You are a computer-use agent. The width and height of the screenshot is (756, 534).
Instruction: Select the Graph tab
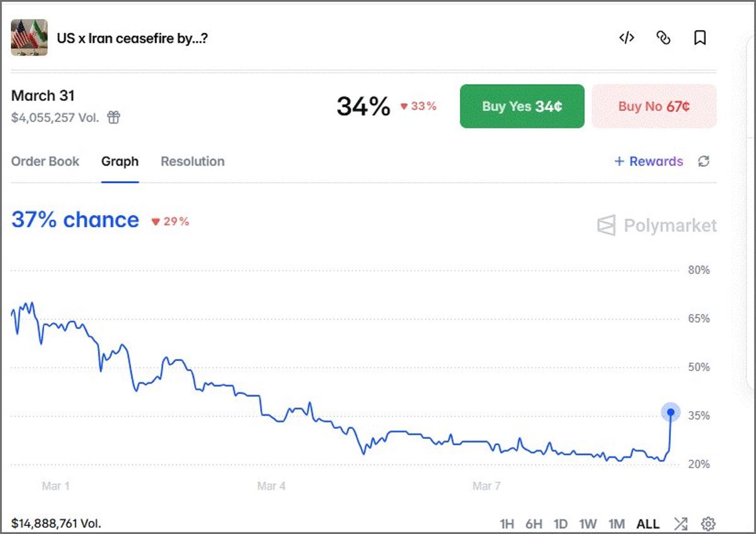[x=120, y=161]
